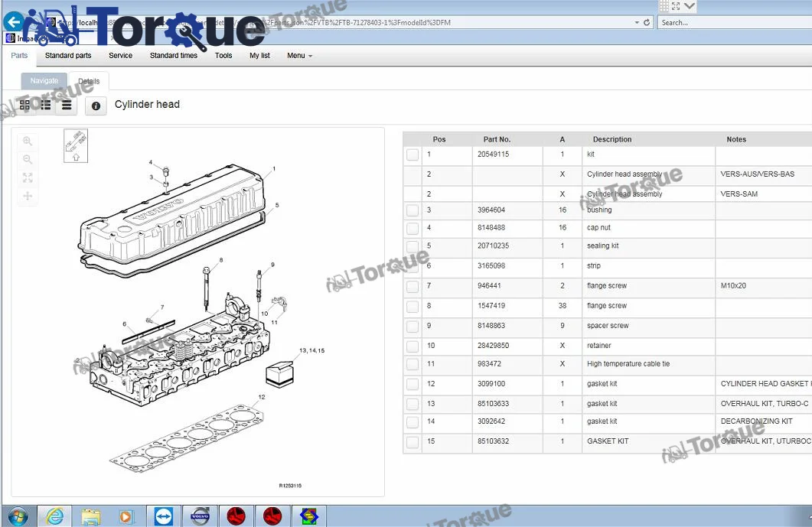Click the diagram zoom out magnifier icon

coord(28,159)
